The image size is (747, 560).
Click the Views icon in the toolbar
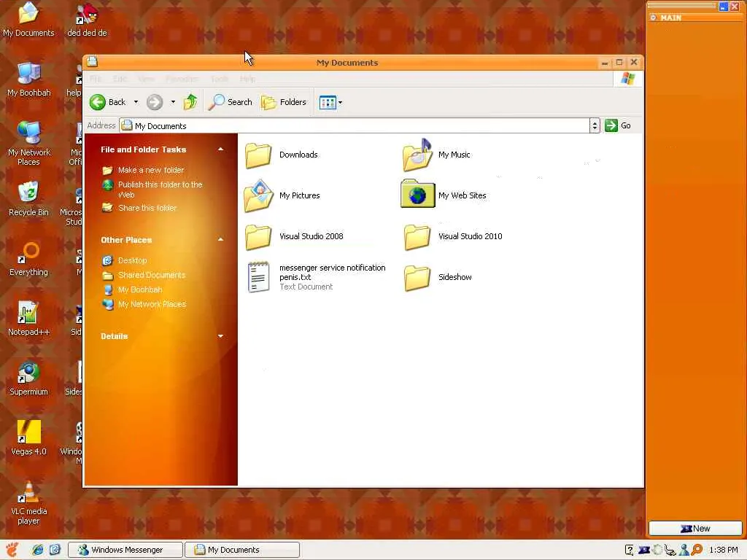(x=328, y=102)
